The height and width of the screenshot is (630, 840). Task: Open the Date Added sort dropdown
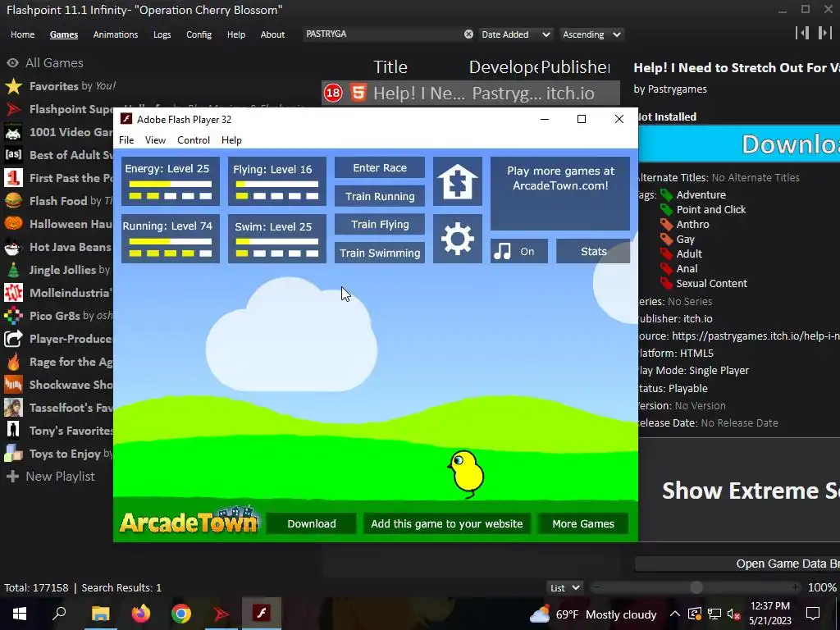pyautogui.click(x=515, y=34)
